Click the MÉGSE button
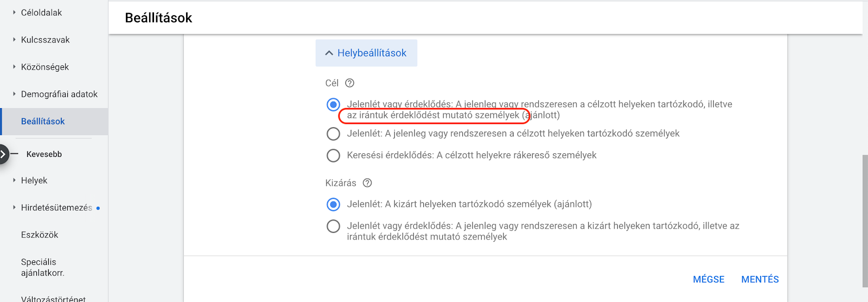Screen dimensions: 868x302 [709, 279]
